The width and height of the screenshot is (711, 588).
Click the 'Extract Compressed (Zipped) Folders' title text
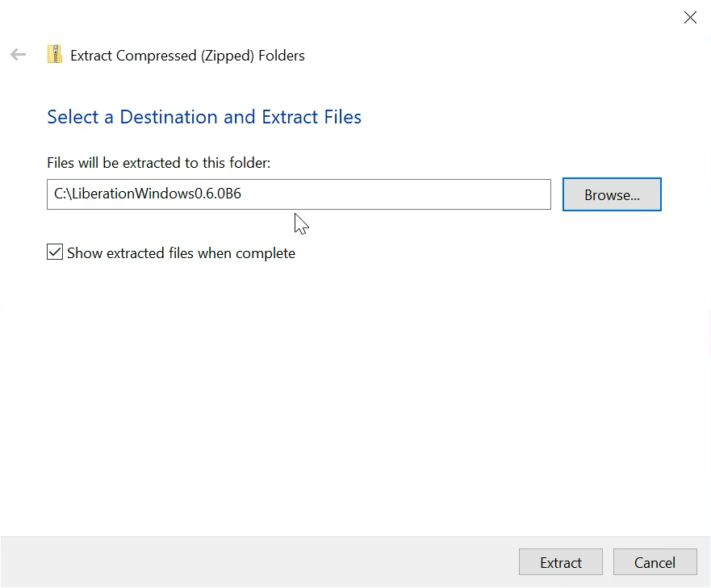[187, 56]
